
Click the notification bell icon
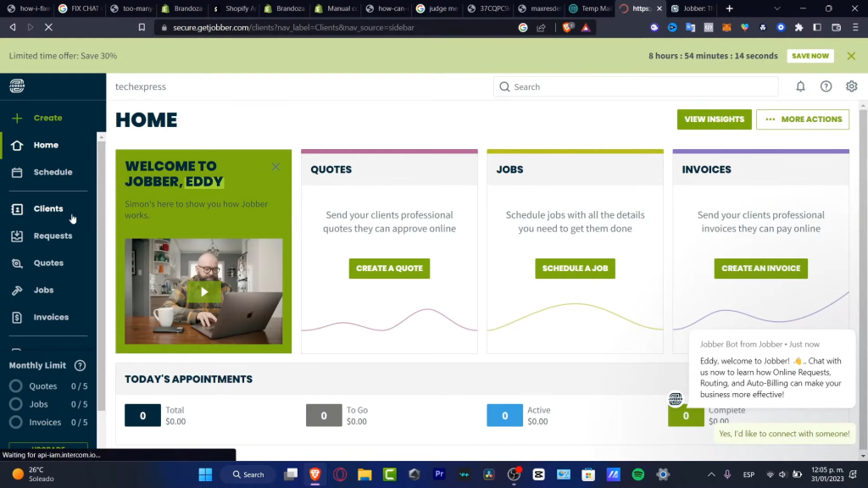[x=800, y=86]
